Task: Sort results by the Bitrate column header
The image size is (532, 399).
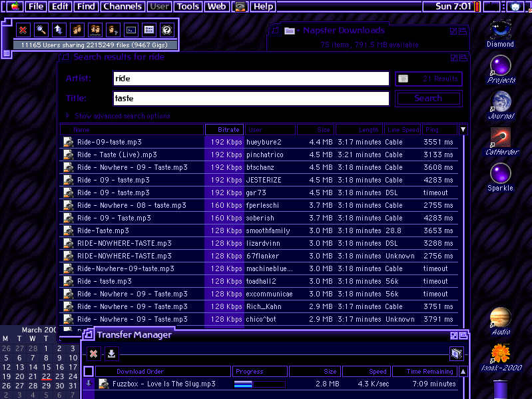Action: tap(224, 130)
